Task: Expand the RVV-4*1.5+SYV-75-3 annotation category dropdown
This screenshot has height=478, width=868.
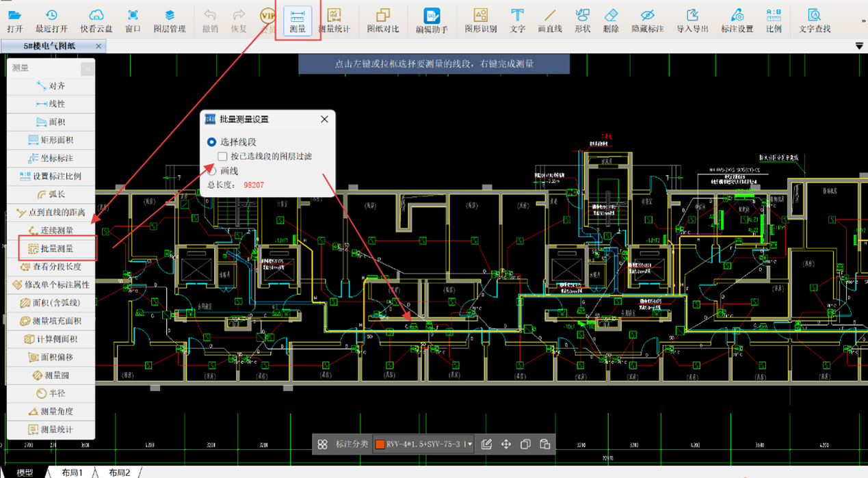Action: coord(469,444)
